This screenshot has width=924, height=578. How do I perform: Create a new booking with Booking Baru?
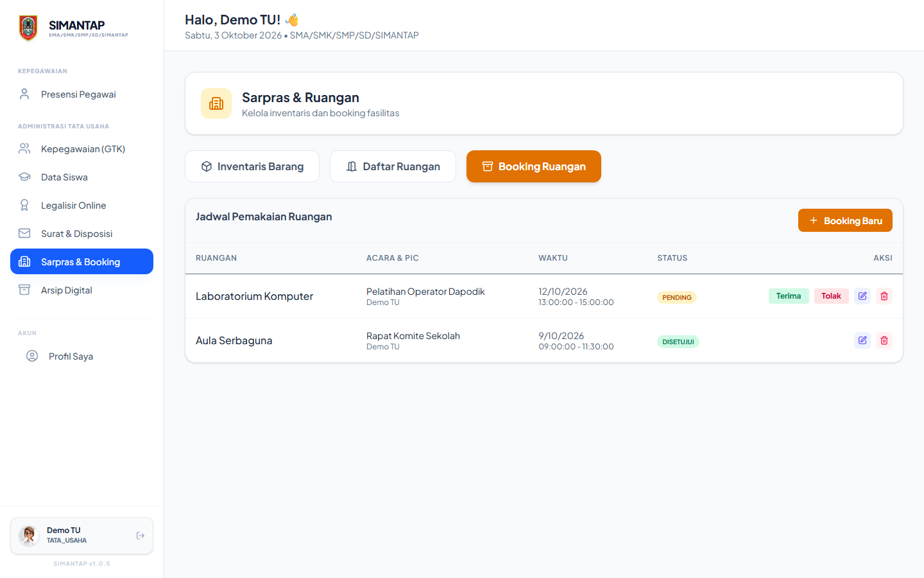pyautogui.click(x=845, y=220)
